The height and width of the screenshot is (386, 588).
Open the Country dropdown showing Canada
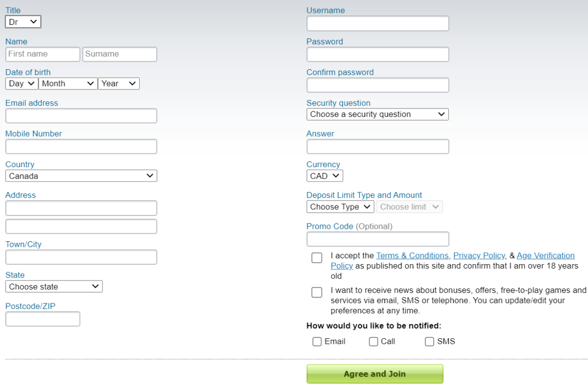81,176
